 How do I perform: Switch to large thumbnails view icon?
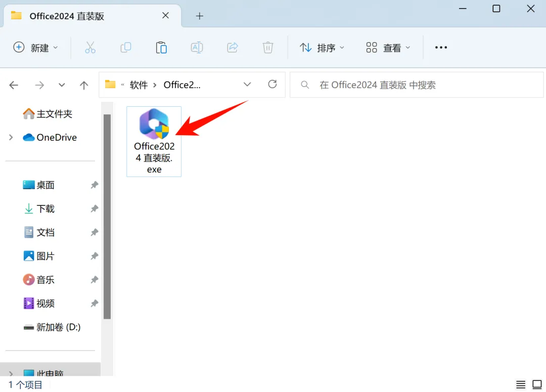click(537, 385)
